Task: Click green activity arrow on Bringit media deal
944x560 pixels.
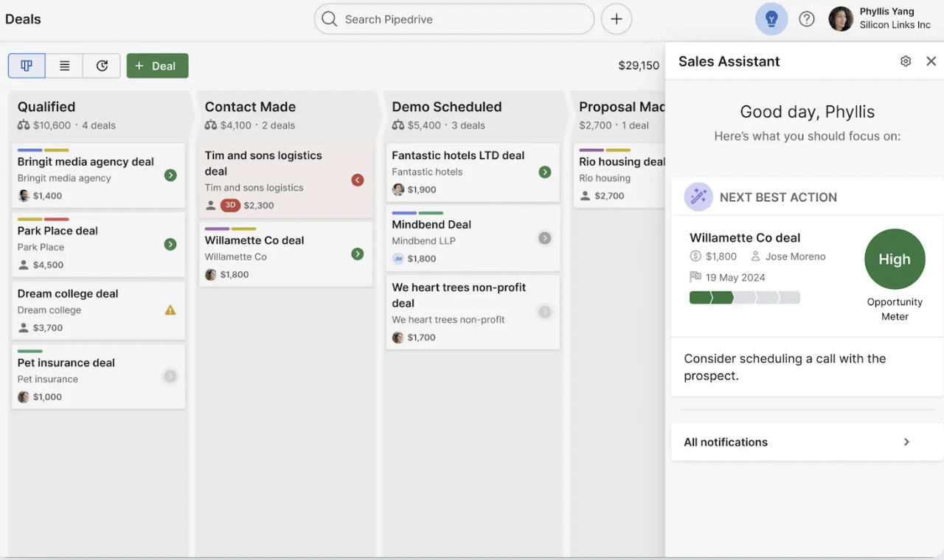Action: (170, 175)
